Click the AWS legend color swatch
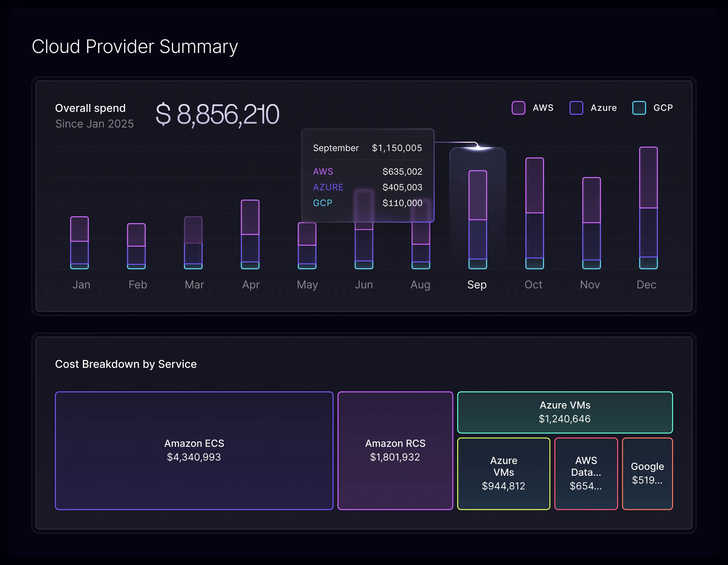This screenshot has height=565, width=728. (x=518, y=108)
